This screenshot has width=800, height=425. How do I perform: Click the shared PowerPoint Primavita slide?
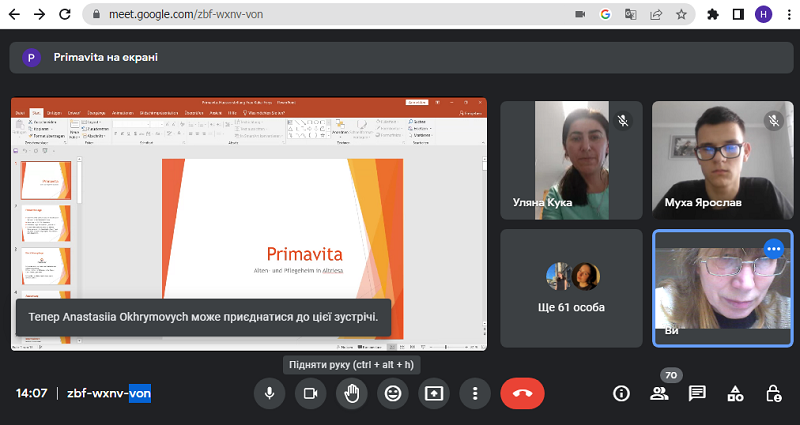pos(283,248)
